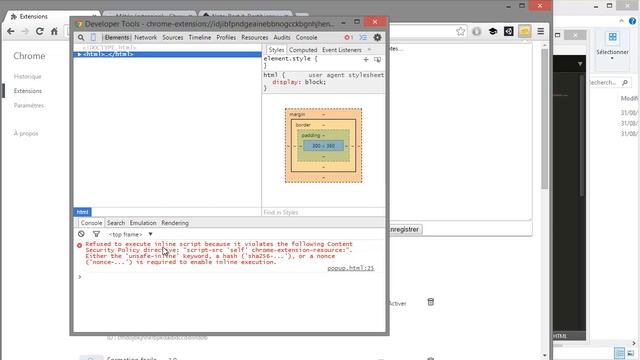Focus the Find in Styles field

tap(323, 212)
